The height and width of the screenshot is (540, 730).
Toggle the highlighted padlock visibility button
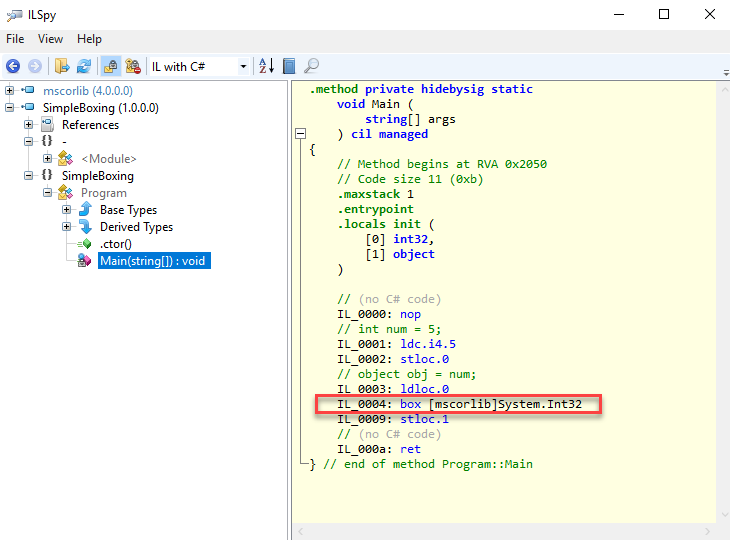click(111, 66)
